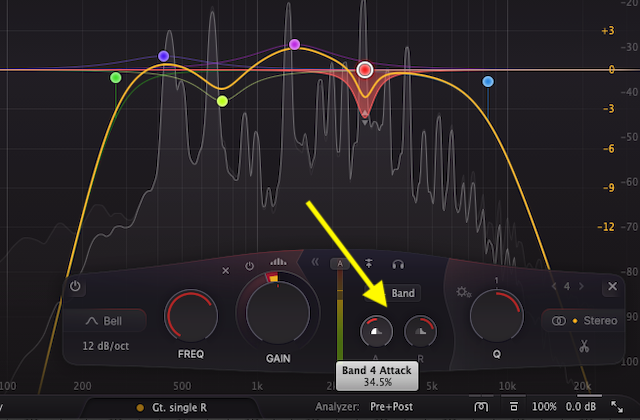Click the double-chevron collapse icon
This screenshot has width=640, height=420.
[x=314, y=264]
